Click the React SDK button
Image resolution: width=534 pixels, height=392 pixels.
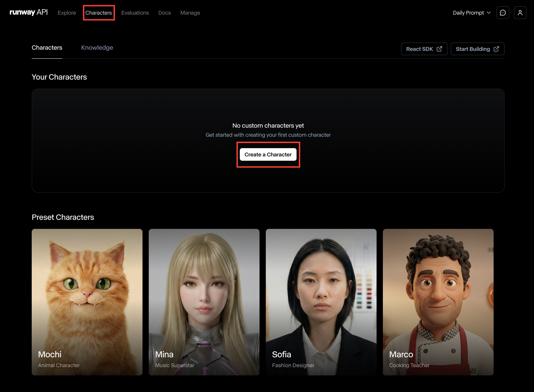pos(419,49)
